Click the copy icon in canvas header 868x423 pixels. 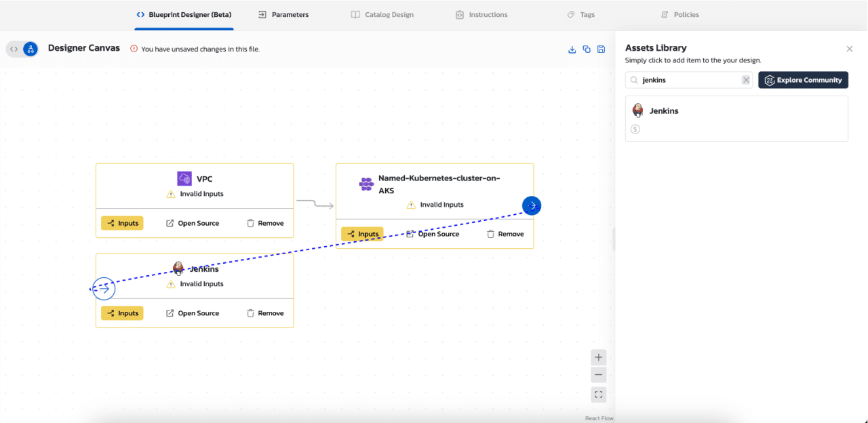[x=587, y=49]
